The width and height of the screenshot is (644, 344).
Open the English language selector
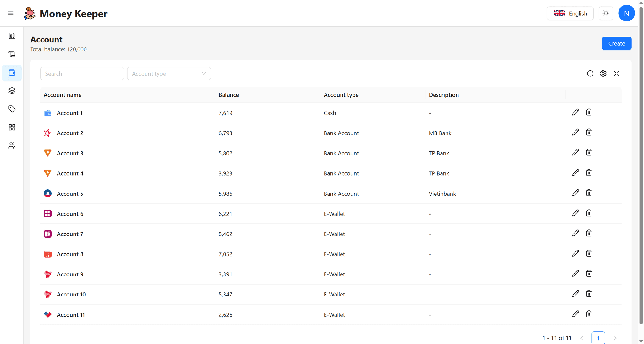[x=570, y=13]
